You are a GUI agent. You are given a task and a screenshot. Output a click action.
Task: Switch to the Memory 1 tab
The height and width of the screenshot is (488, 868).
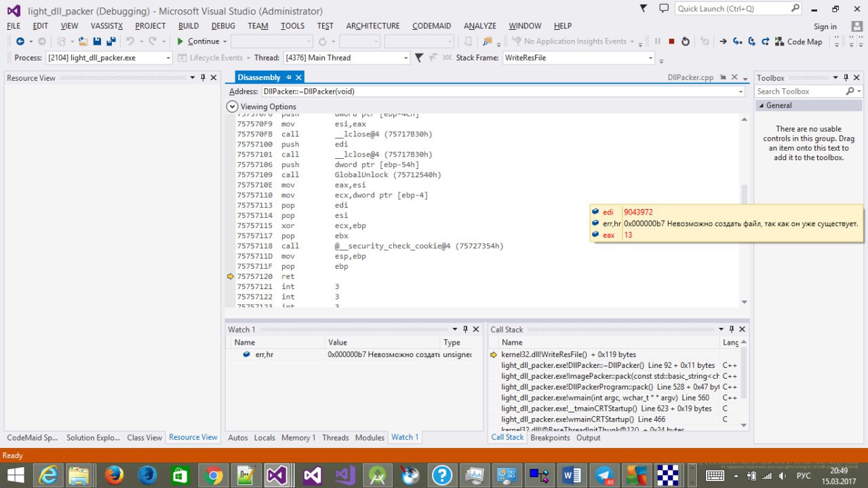click(298, 437)
